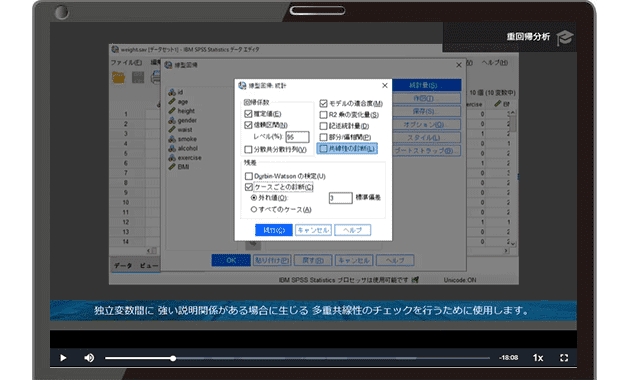Image resolution: width=630 pixels, height=380 pixels.
Task: Click the save toolbar icon
Action: pyautogui.click(x=138, y=77)
